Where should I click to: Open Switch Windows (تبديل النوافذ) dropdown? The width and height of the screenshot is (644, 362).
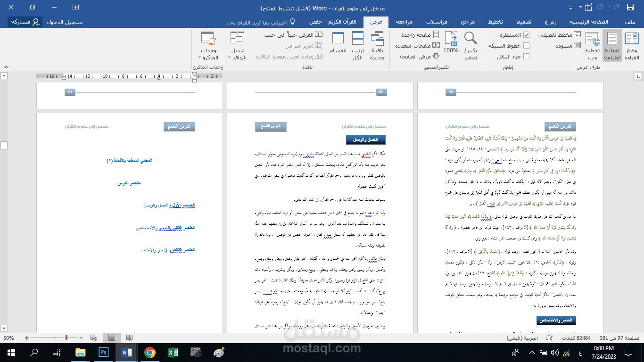(237, 46)
